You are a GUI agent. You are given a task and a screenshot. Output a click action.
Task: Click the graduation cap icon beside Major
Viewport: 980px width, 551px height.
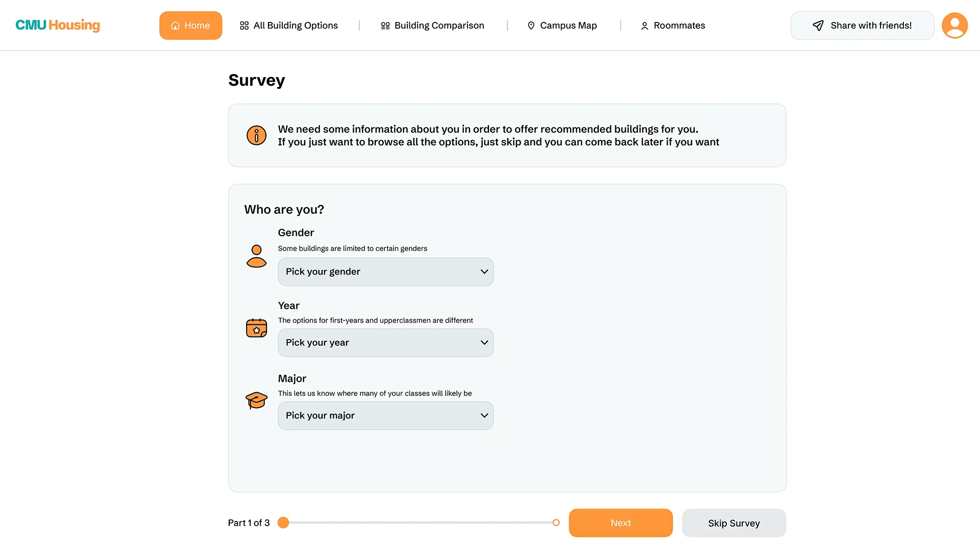(256, 400)
